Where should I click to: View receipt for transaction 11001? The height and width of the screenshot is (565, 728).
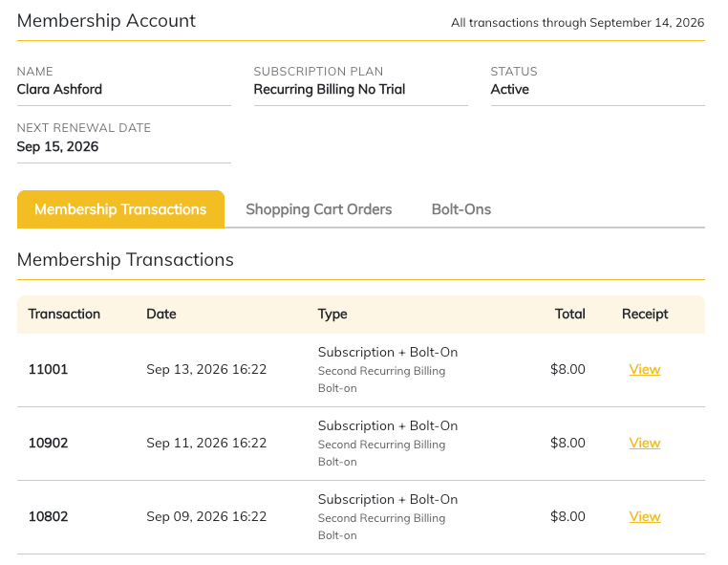645,369
